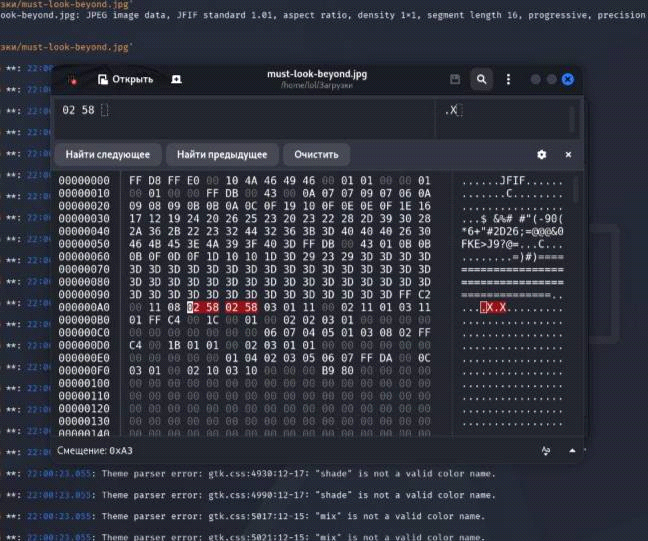
Task: Click the must-look-beyond.jpg window title
Action: [x=317, y=74]
